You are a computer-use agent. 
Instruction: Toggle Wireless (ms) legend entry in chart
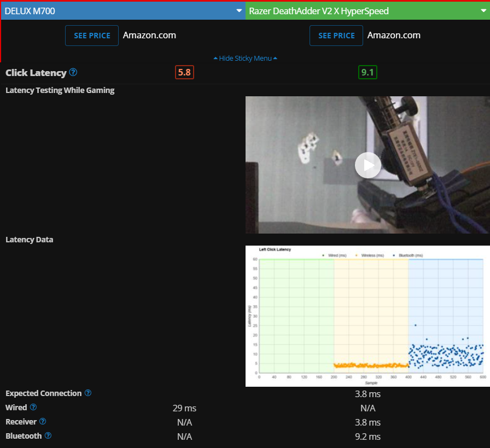coord(370,255)
